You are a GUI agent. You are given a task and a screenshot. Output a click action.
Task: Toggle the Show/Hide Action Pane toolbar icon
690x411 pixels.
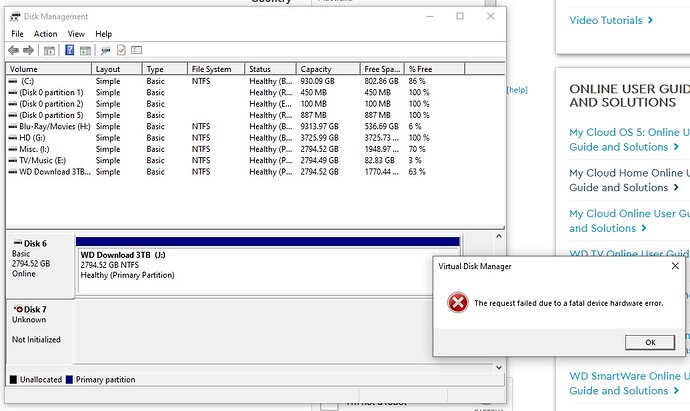[x=85, y=51]
